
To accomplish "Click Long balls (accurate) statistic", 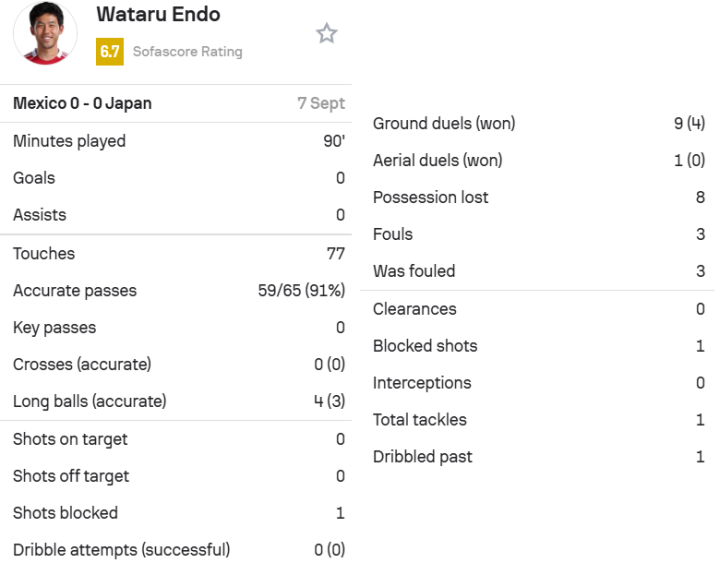I will [178, 402].
